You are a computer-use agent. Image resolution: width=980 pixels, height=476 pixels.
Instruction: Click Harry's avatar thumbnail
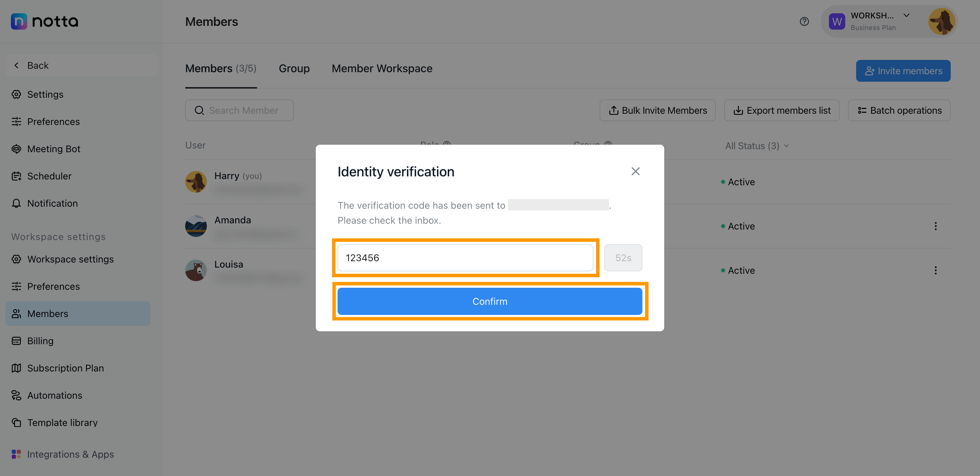click(196, 181)
